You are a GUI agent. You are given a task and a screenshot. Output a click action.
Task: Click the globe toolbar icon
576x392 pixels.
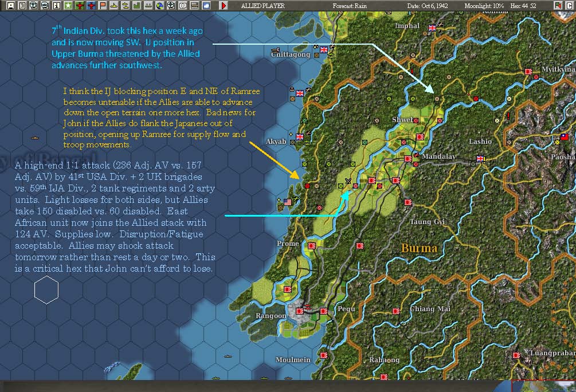coord(159,6)
